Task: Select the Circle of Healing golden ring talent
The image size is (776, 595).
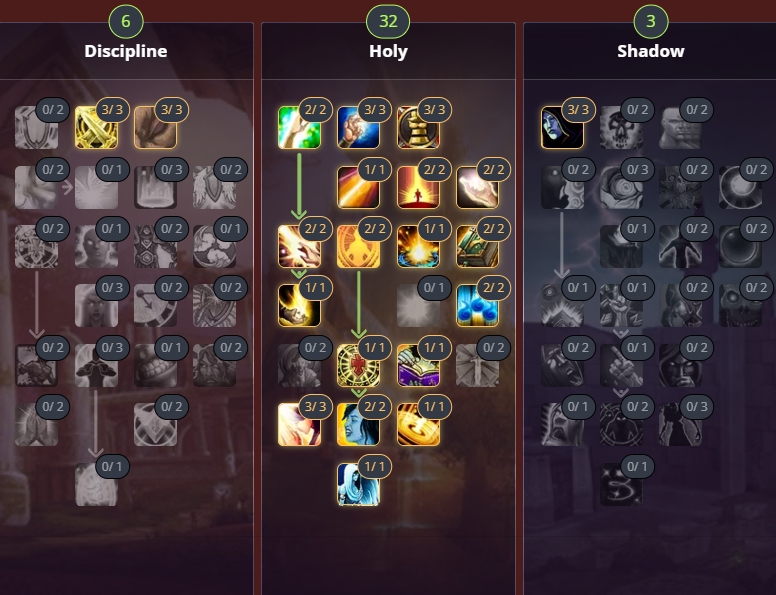Action: point(418,425)
